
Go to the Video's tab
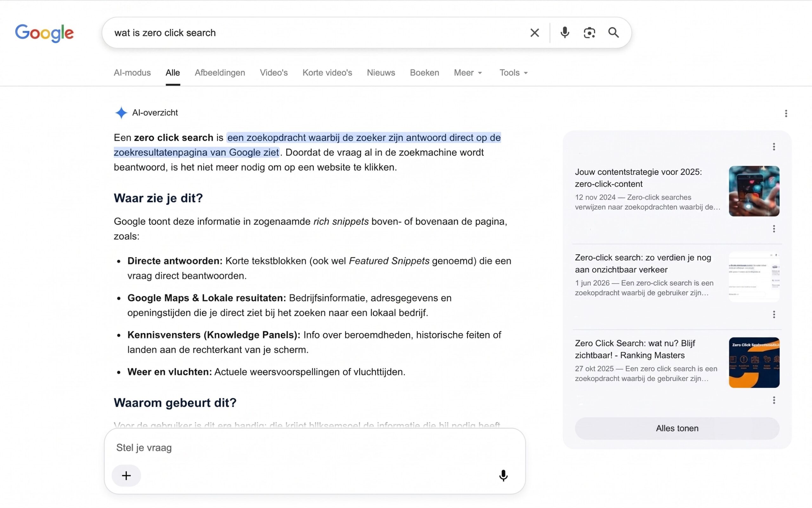click(x=274, y=73)
